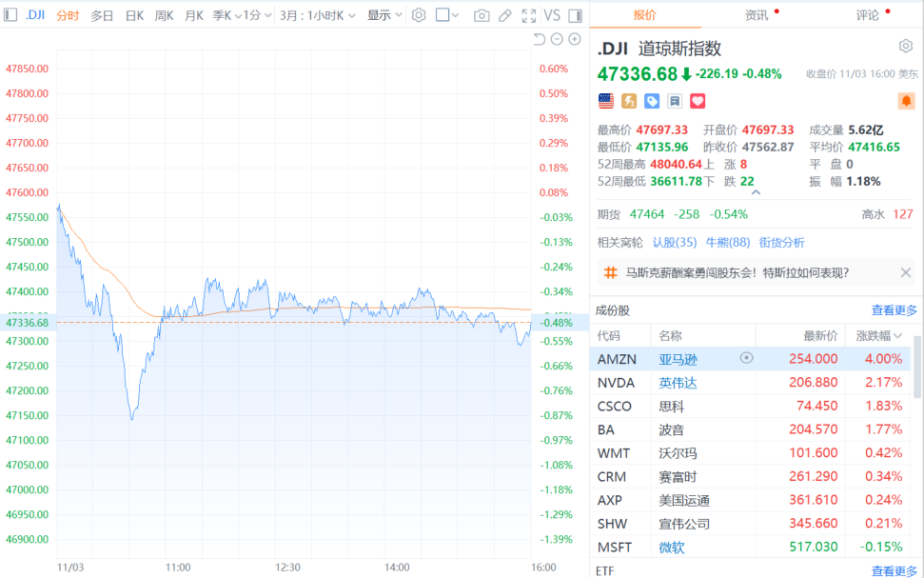Click the camera screenshot icon

coord(482,15)
